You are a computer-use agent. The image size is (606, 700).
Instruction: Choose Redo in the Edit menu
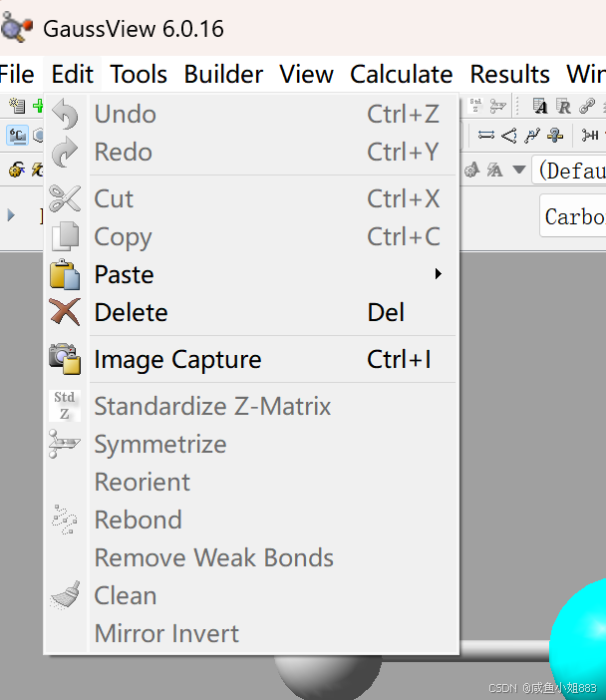pos(252,152)
